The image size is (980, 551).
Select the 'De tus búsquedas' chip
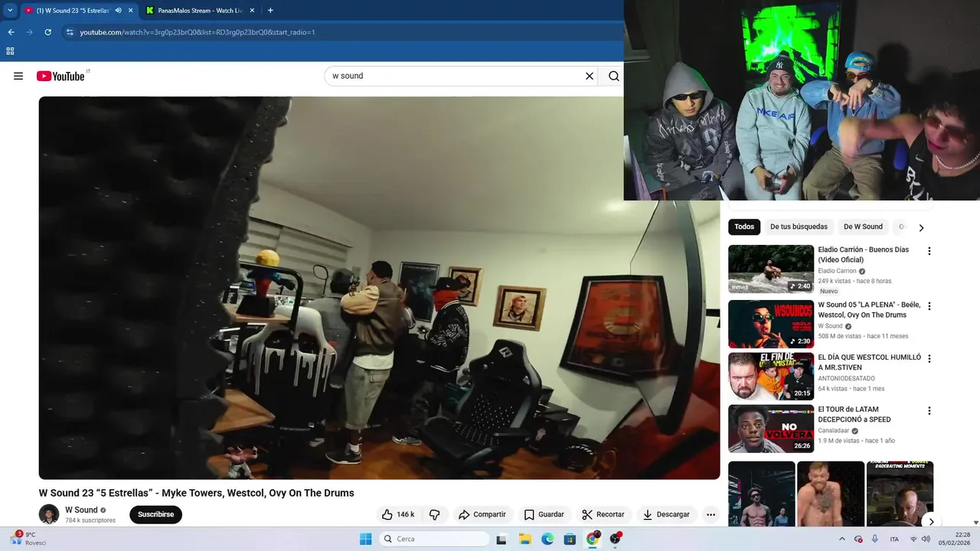tap(799, 227)
